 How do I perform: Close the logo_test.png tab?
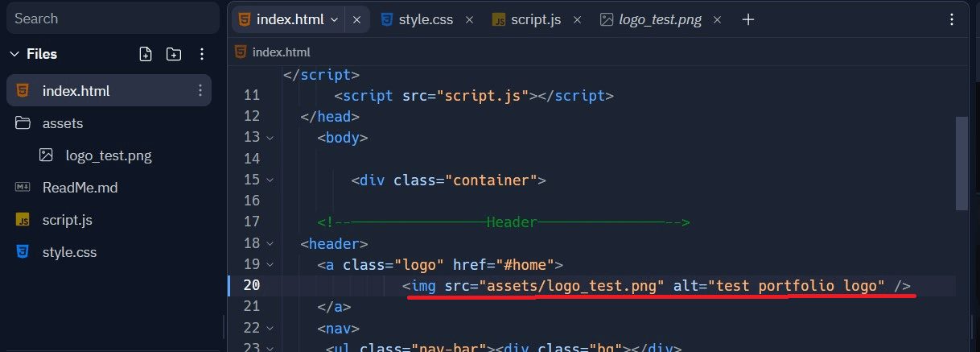717,19
